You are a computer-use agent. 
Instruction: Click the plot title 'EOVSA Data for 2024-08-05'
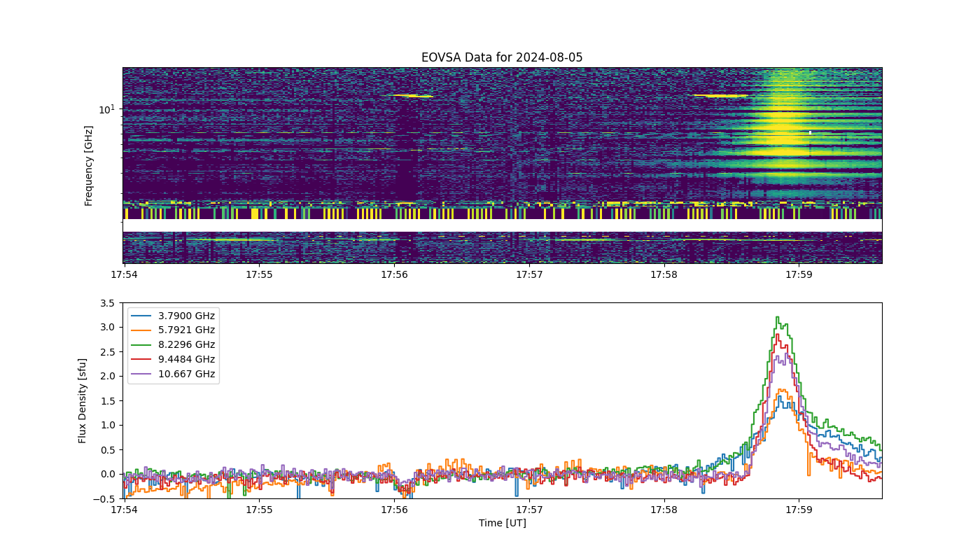tap(502, 57)
